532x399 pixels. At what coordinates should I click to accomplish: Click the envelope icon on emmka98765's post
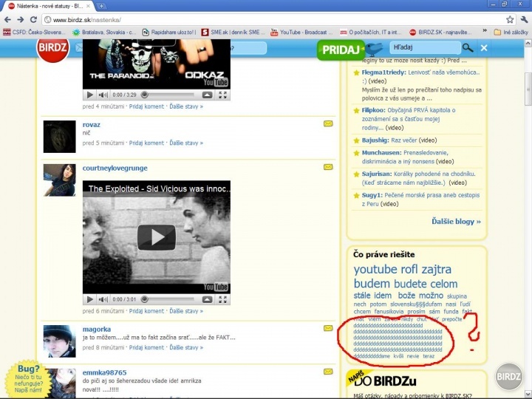328,372
